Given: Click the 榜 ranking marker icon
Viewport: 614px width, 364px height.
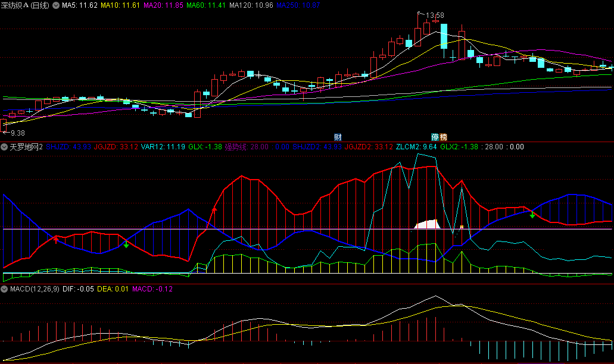Looking at the screenshot, I should 443,137.
